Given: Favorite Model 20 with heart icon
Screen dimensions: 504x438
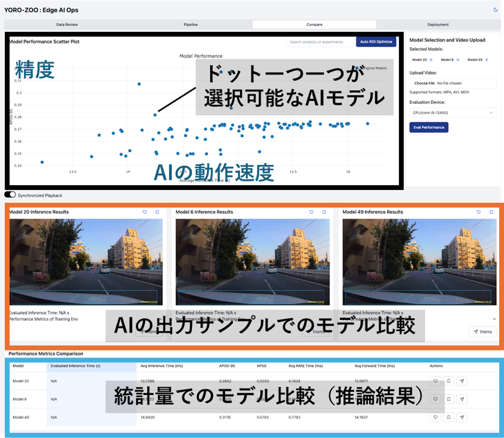Looking at the screenshot, I should point(145,212).
